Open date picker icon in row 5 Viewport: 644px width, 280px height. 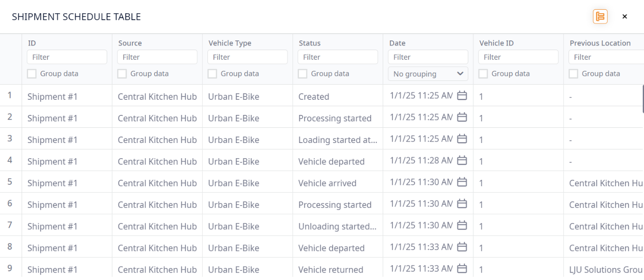pos(462,182)
